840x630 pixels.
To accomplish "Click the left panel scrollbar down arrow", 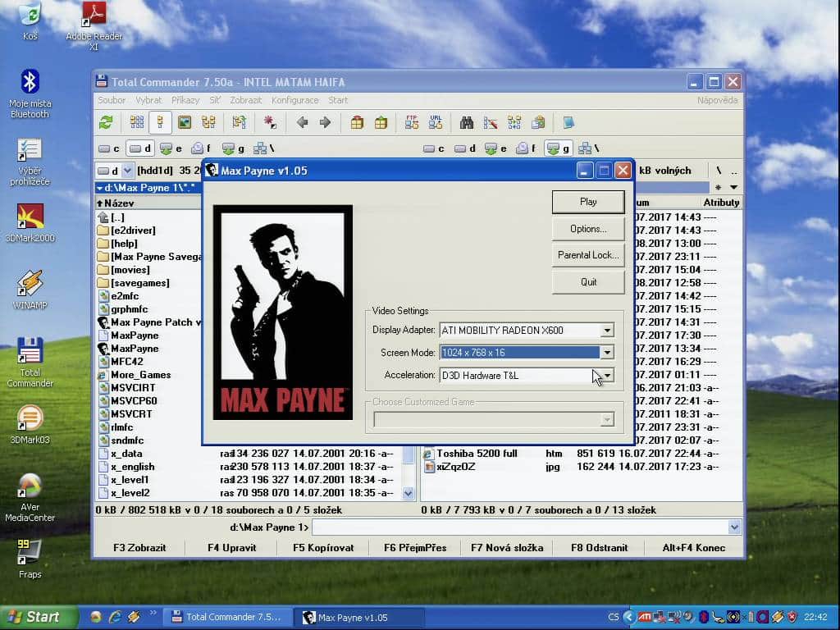I will pyautogui.click(x=409, y=493).
